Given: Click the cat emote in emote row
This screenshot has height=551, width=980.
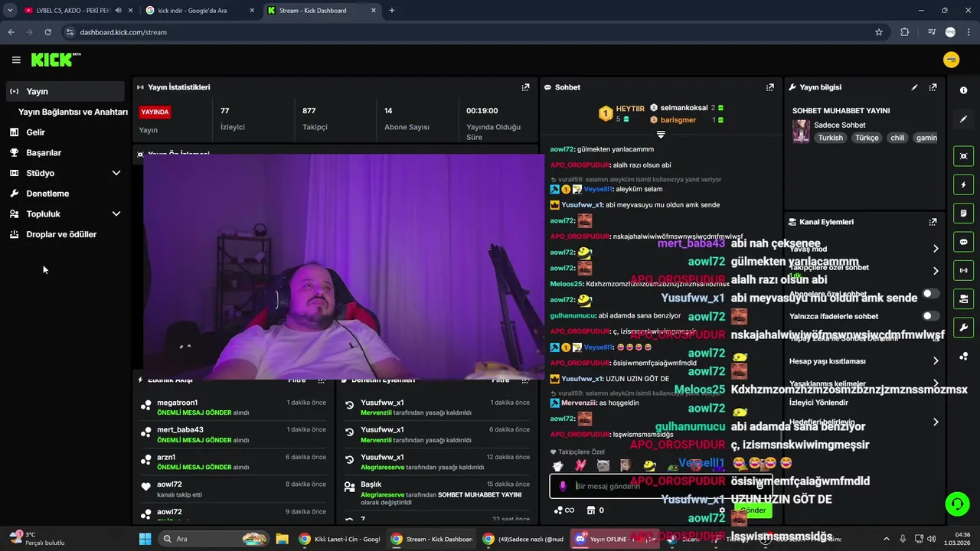Looking at the screenshot, I should pyautogui.click(x=603, y=465).
